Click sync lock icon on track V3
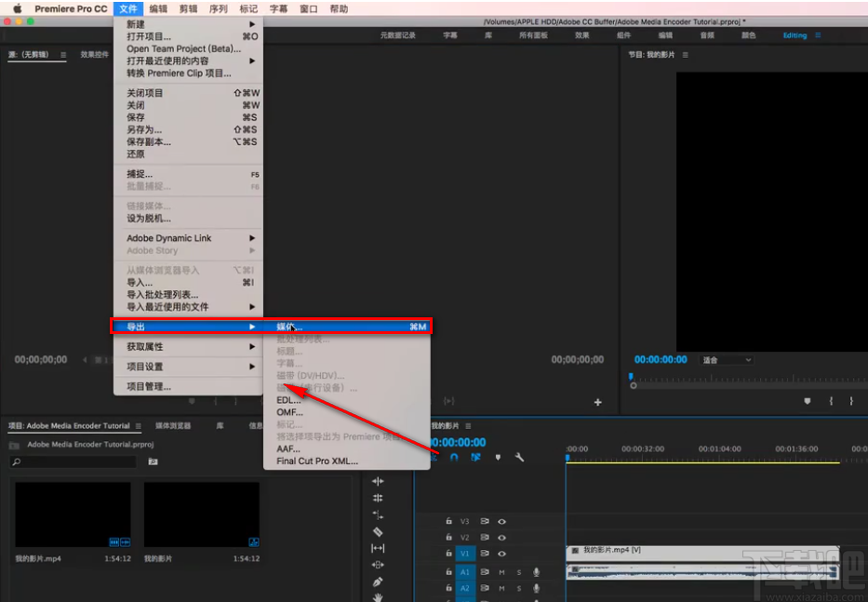This screenshot has height=602, width=868. tap(485, 521)
